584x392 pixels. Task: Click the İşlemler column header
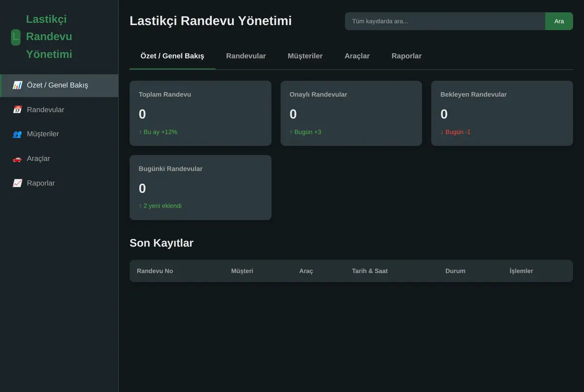pyautogui.click(x=521, y=271)
